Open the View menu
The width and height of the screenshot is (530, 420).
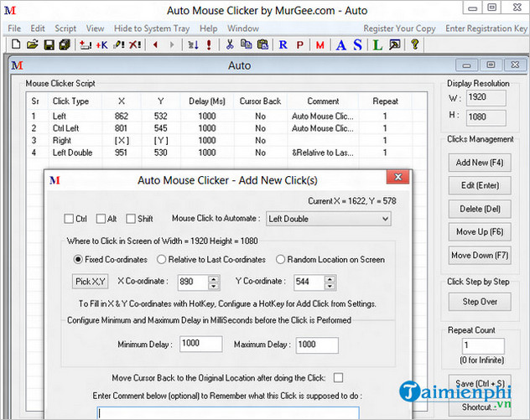[x=95, y=29]
